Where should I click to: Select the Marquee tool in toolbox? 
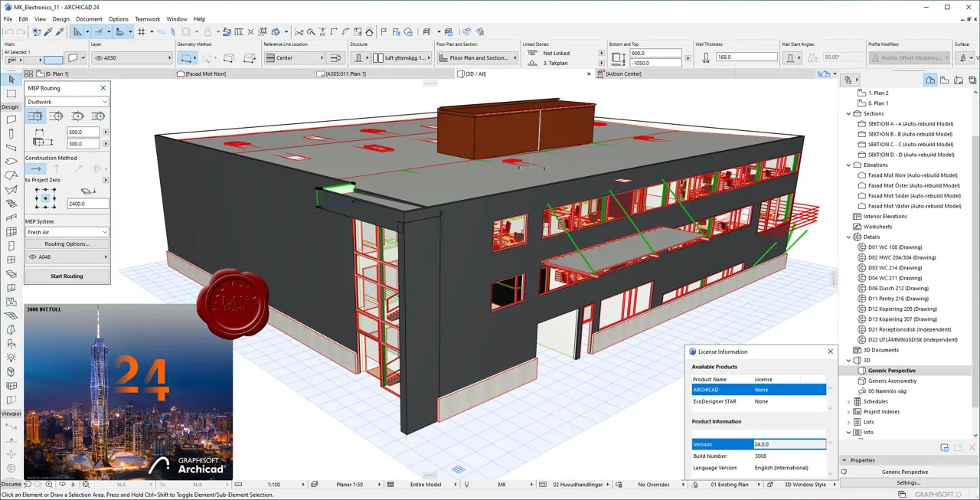click(x=11, y=93)
